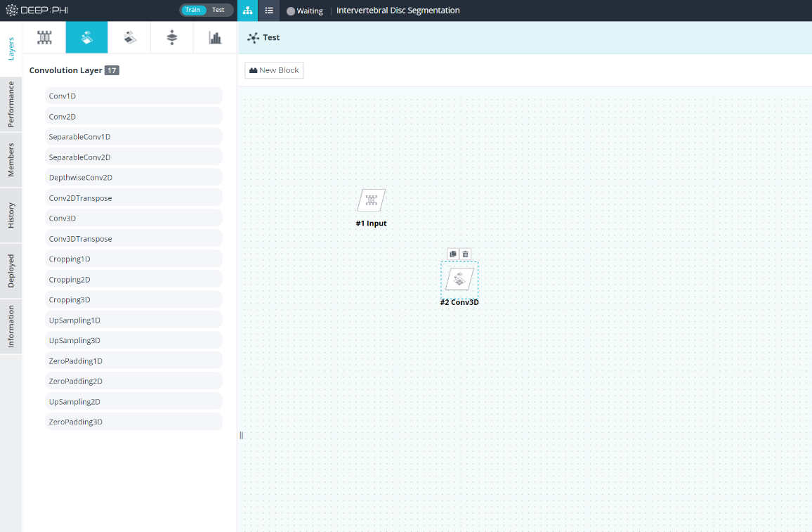Viewport: 812px width, 532px height.
Task: Select the Cropping3D layer
Action: pyautogui.click(x=133, y=299)
